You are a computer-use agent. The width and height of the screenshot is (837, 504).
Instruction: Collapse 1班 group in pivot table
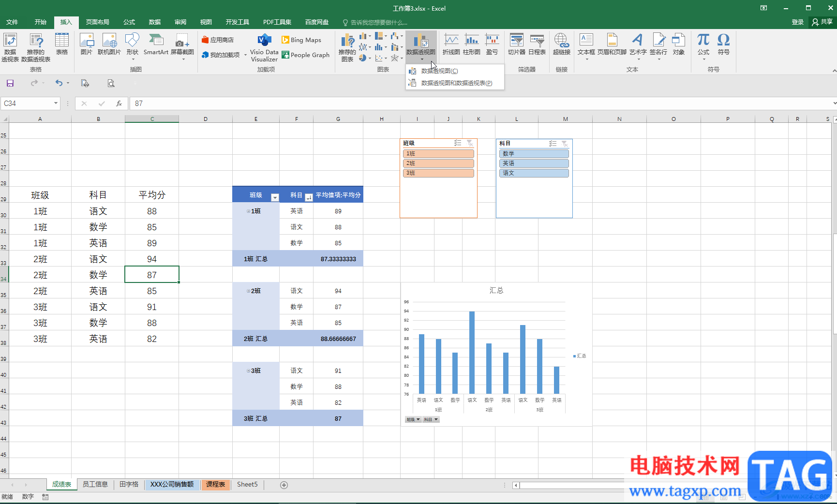coord(249,211)
